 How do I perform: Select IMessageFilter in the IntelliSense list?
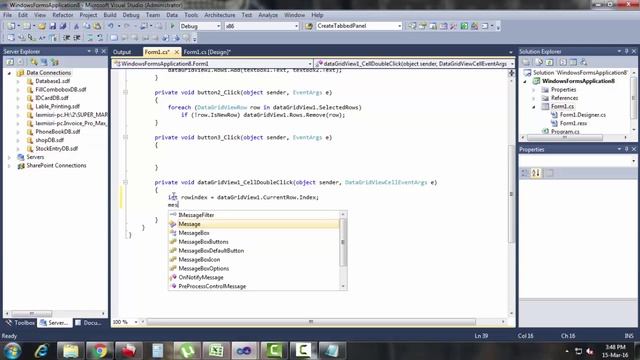pos(253,215)
